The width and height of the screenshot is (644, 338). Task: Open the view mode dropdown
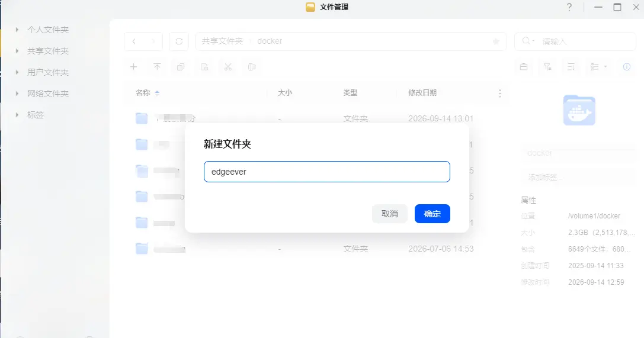[x=598, y=67]
